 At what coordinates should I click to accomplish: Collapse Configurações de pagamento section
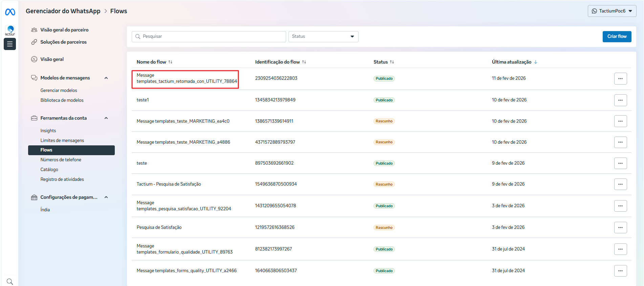point(106,197)
